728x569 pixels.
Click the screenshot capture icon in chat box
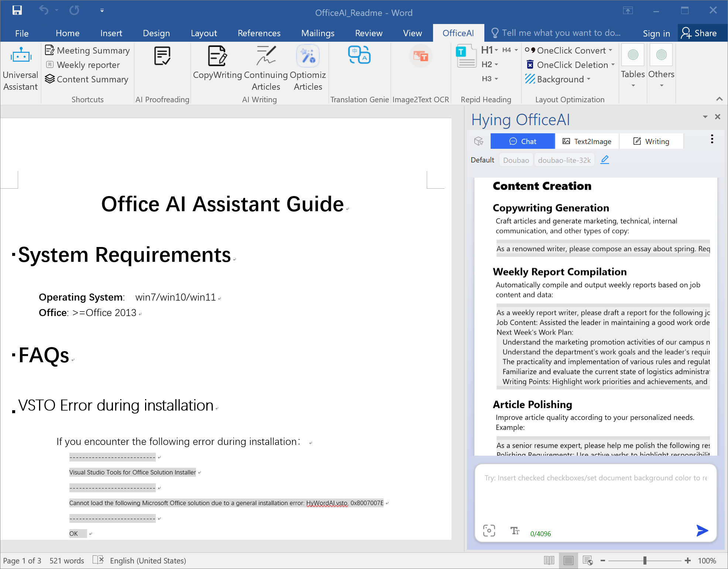[x=489, y=530]
